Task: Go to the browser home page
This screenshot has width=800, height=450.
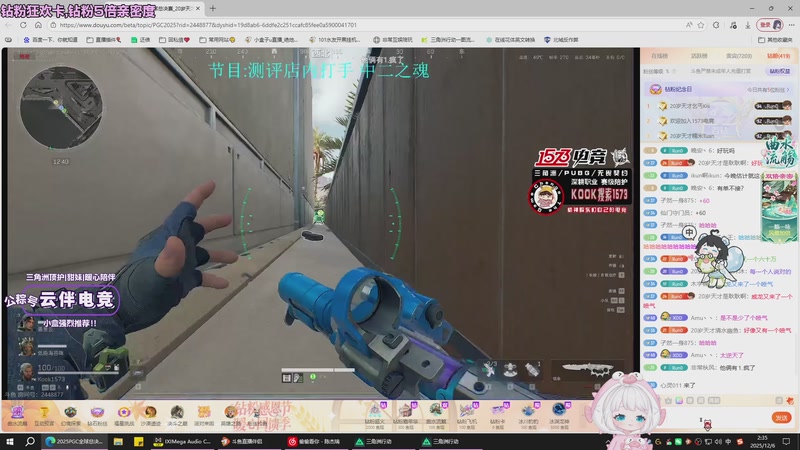Action: click(x=38, y=25)
